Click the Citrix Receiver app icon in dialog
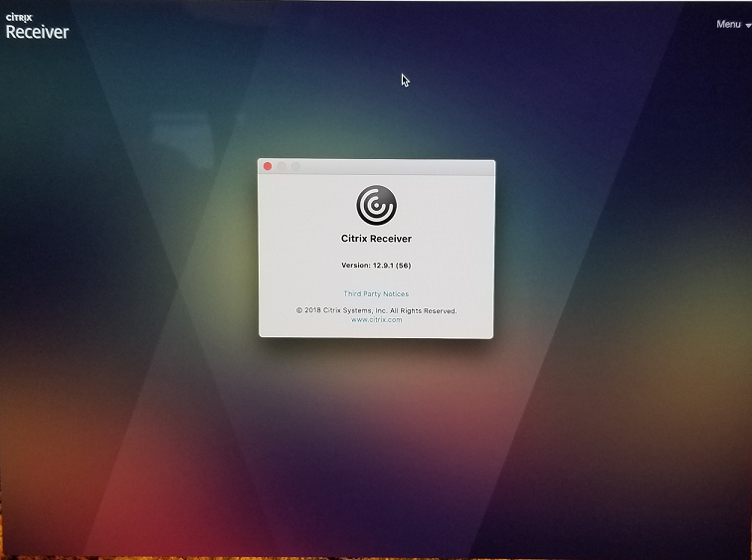This screenshot has width=752, height=560. 376,205
